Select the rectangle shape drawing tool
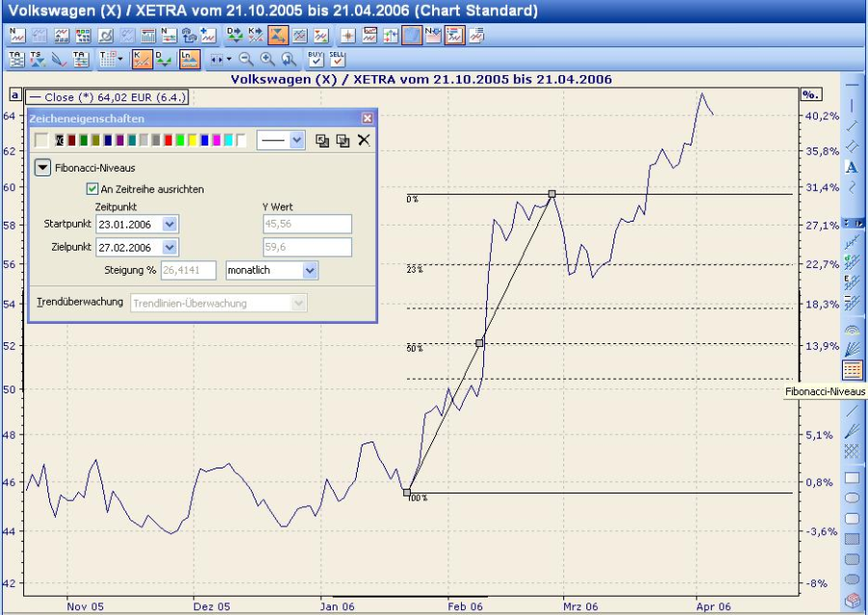 click(x=852, y=477)
